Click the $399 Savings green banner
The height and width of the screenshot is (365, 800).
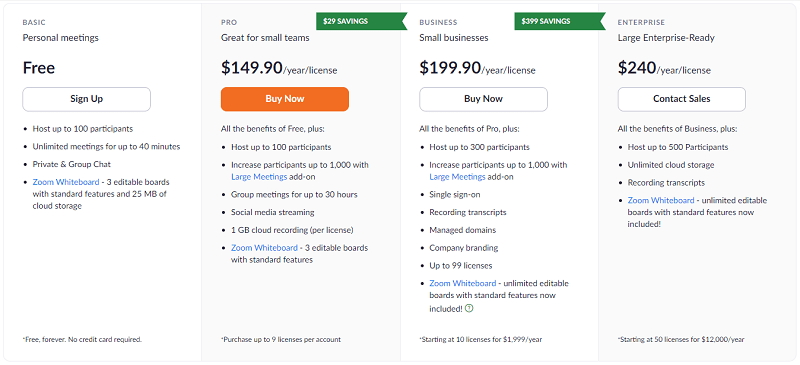coord(560,21)
